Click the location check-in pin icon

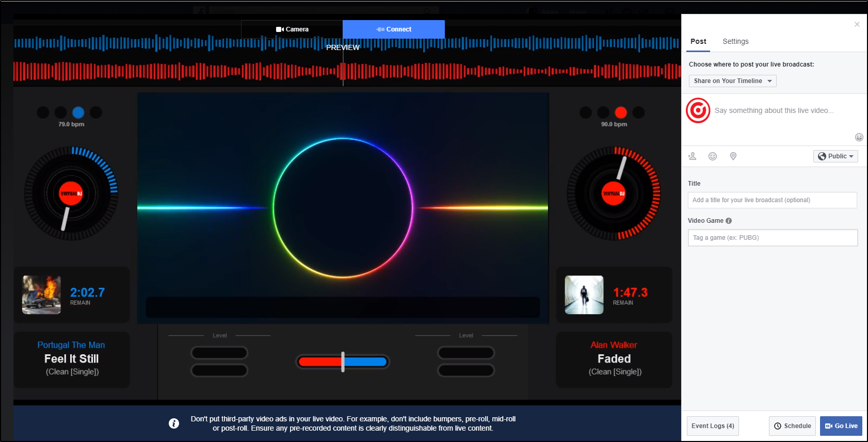[733, 156]
